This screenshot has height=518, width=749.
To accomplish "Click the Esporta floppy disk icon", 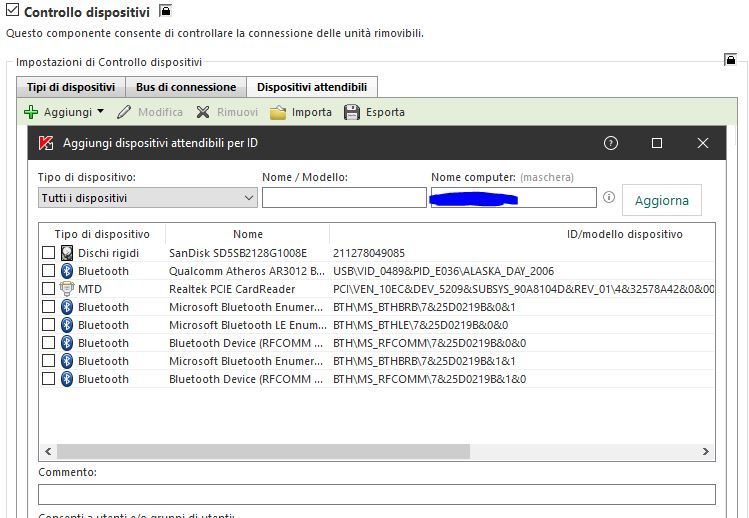I will 352,112.
